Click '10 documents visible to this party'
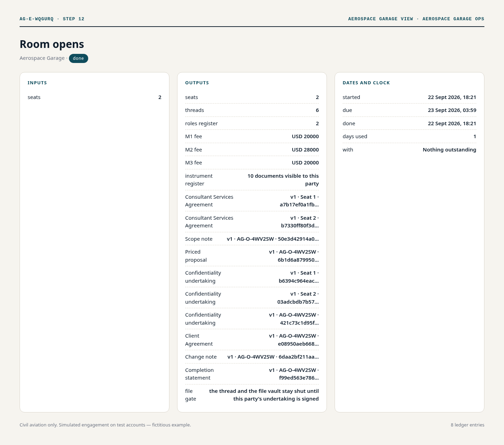Viewport: 504px width, 445px height. (x=283, y=180)
